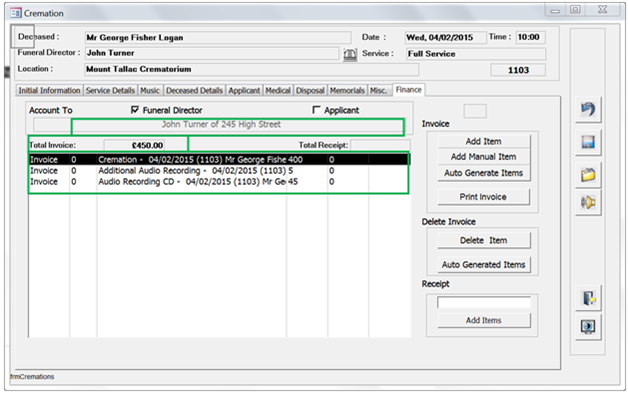Click Auto Generate Items button
Image resolution: width=628 pixels, height=394 pixels.
[x=483, y=173]
